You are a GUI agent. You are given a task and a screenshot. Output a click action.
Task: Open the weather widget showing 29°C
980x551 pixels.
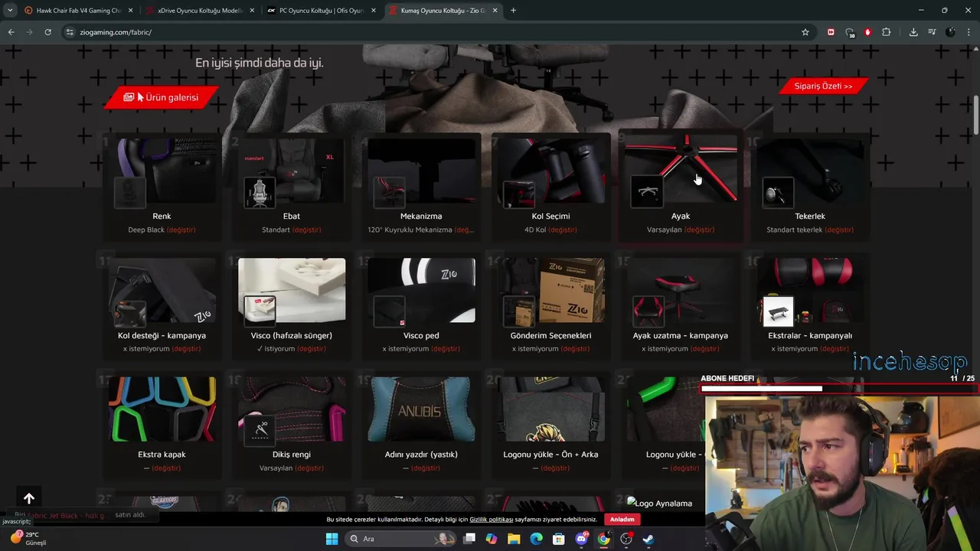[x=29, y=539]
